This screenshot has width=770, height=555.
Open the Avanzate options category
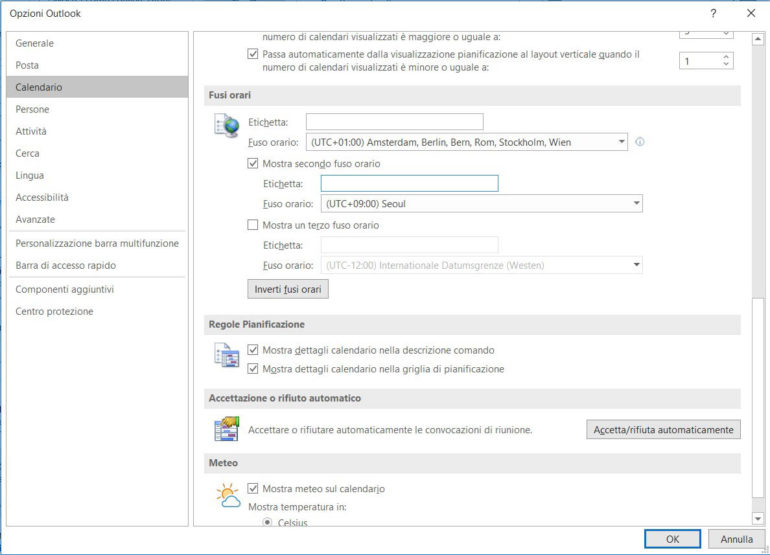97,219
